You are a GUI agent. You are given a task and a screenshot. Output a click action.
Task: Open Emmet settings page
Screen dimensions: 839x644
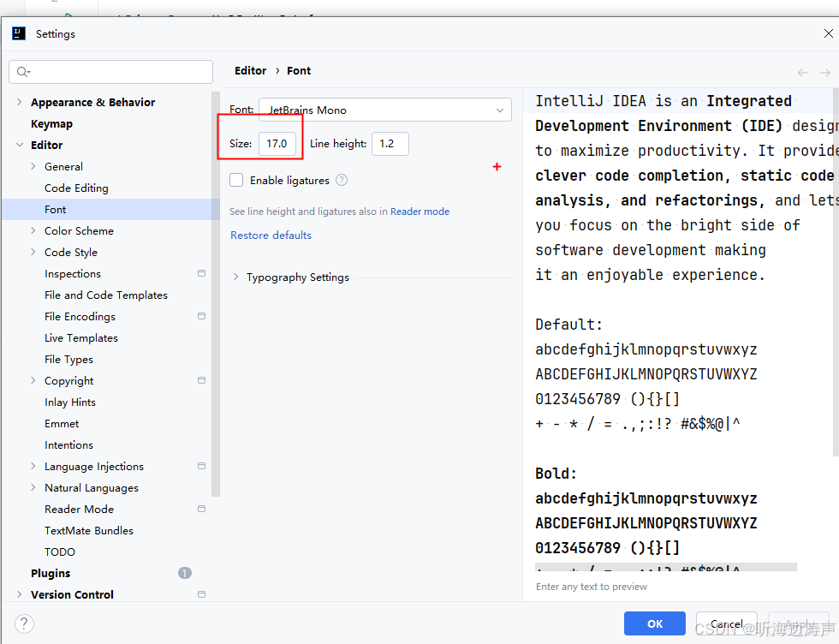62,423
